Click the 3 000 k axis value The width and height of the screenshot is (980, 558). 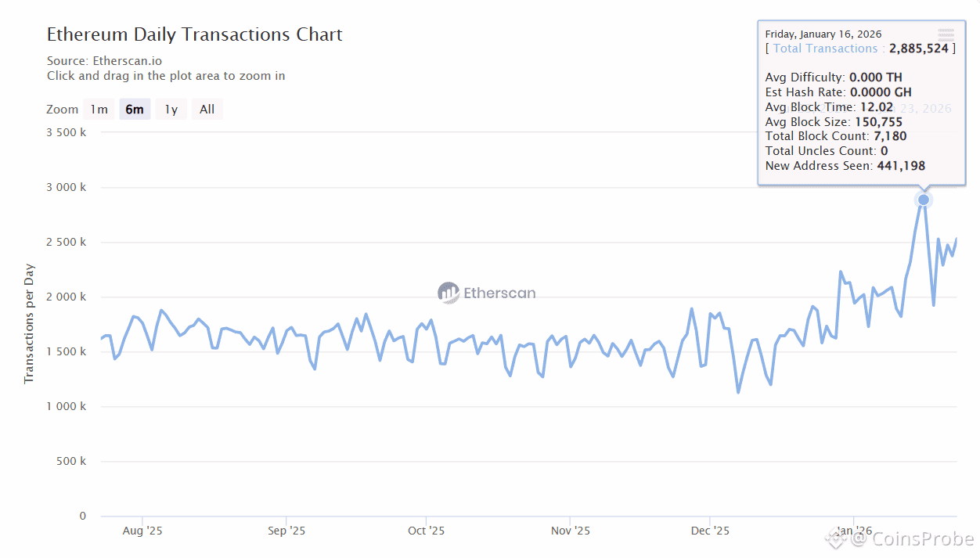coord(67,188)
